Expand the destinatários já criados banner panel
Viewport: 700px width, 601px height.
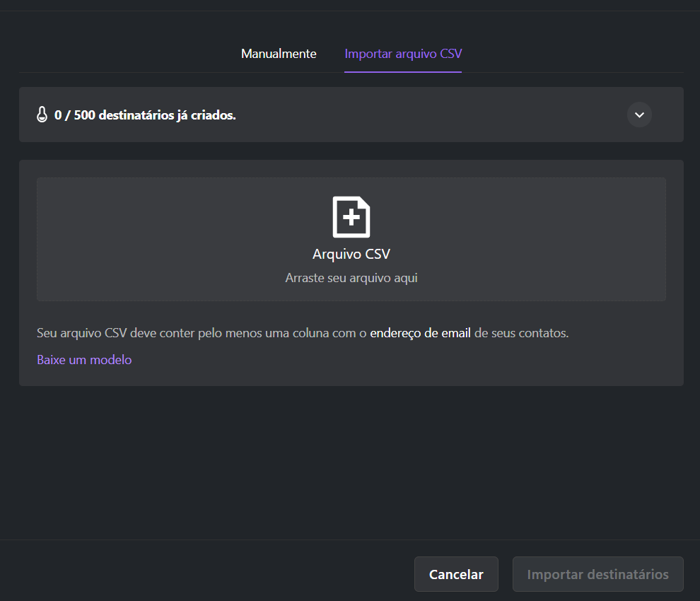coord(351,115)
